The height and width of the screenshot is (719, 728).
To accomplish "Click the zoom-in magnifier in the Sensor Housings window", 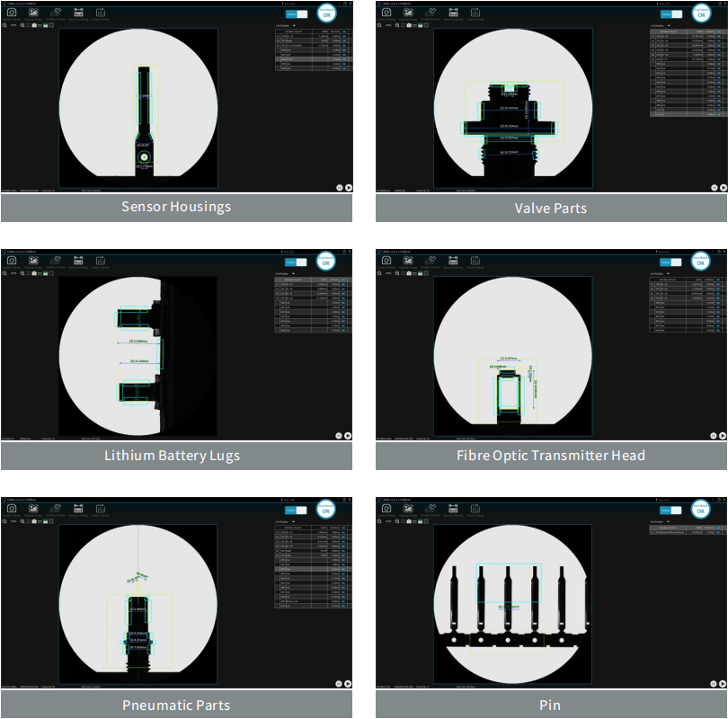I will 23,25.
